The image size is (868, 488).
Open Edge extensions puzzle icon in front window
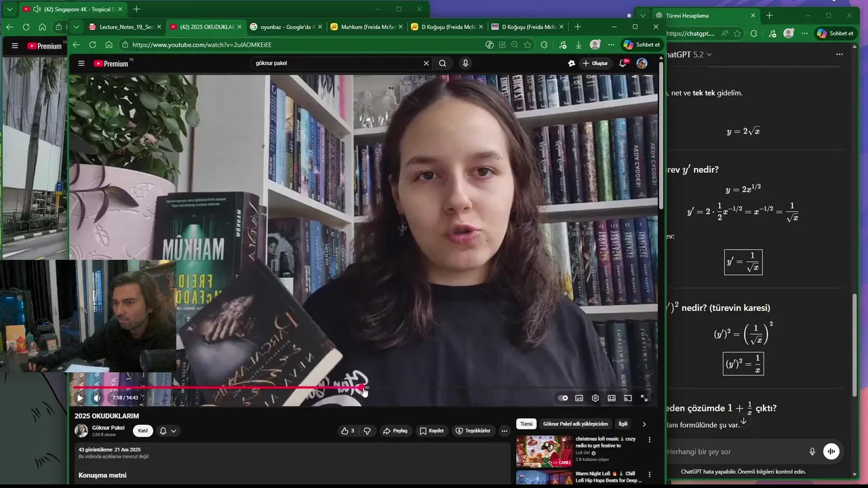coord(545,45)
